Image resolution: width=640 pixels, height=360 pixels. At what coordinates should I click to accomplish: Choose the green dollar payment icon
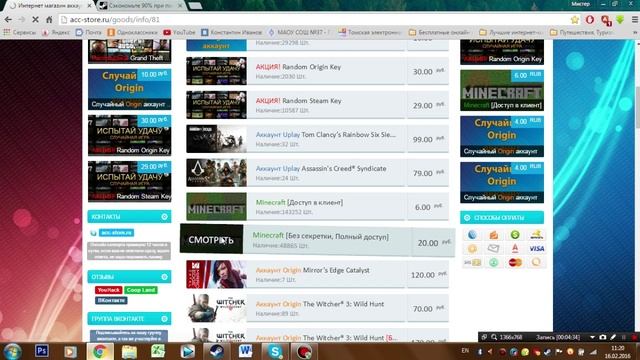pyautogui.click(x=515, y=235)
